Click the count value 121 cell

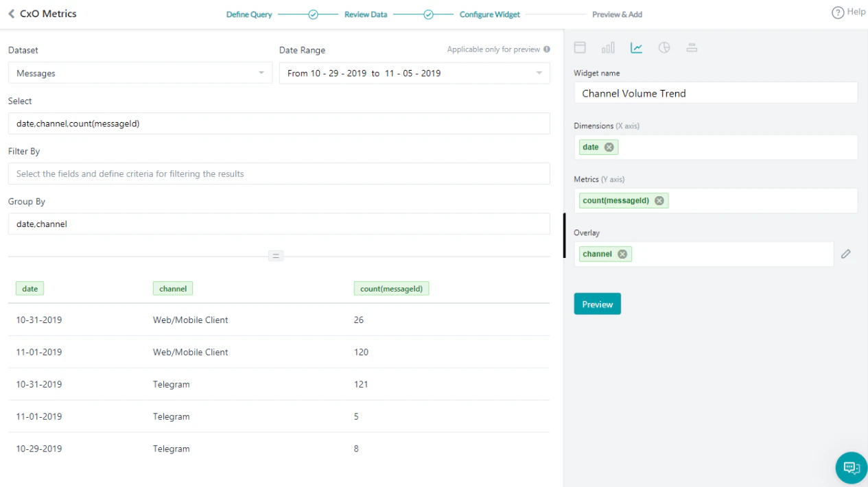tap(361, 384)
